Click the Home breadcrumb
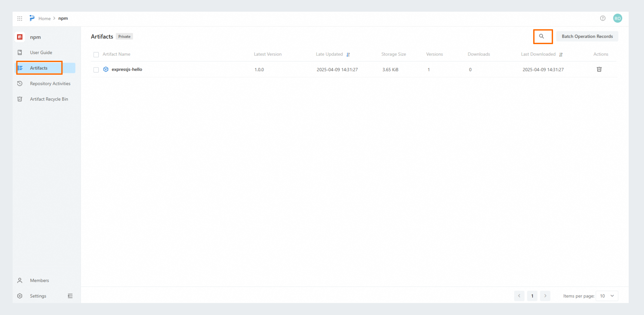Viewport: 644px width, 315px height. pyautogui.click(x=45, y=18)
